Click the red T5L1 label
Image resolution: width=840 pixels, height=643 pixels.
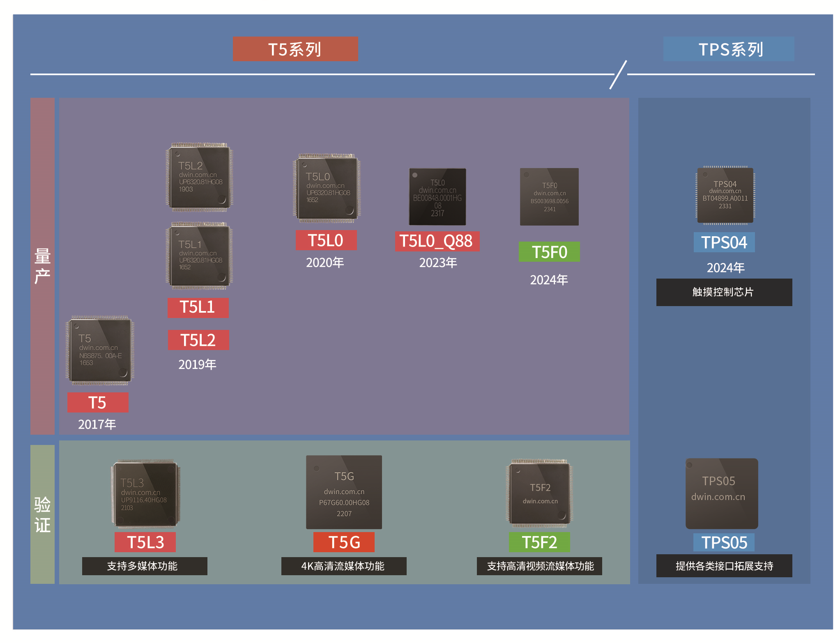pos(198,307)
